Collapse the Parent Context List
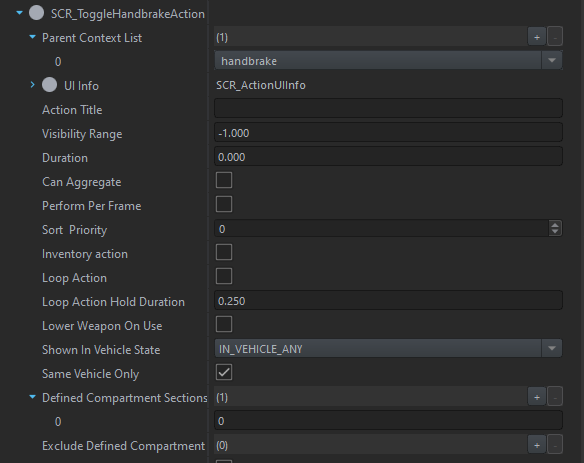This screenshot has height=463, width=584. point(32,37)
